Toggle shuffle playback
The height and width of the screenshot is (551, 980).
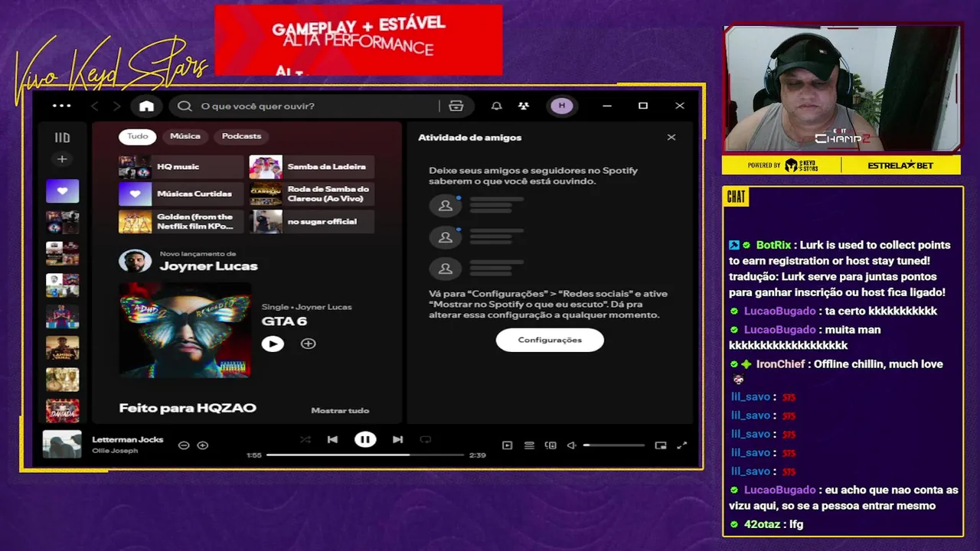click(x=305, y=439)
